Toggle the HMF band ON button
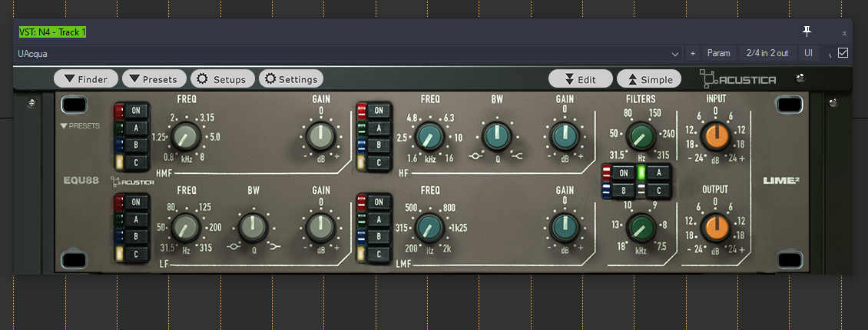This screenshot has height=330, width=868. pyautogui.click(x=136, y=111)
